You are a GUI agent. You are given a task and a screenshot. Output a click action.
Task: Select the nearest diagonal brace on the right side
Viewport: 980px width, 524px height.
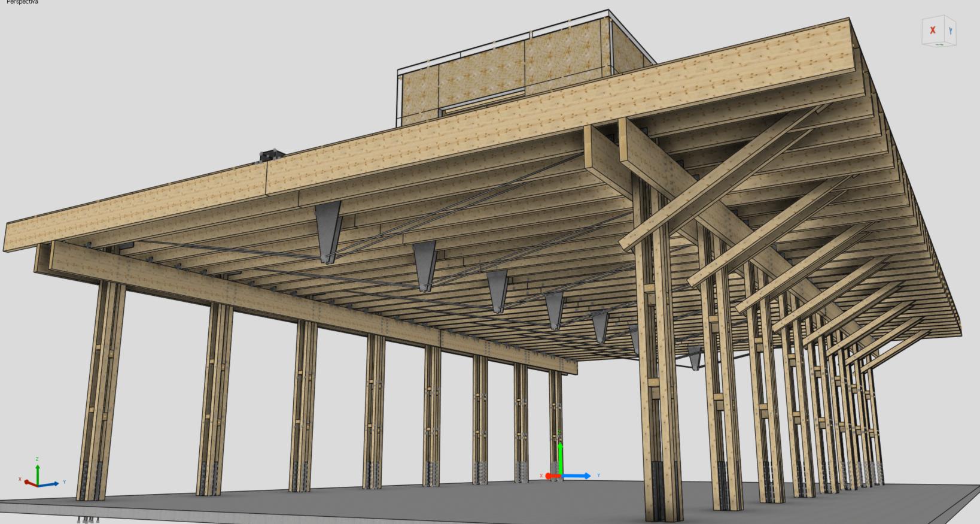pos(718,180)
